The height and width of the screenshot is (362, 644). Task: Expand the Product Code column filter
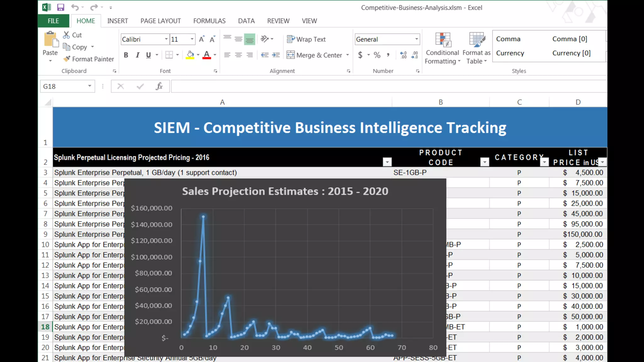click(485, 162)
